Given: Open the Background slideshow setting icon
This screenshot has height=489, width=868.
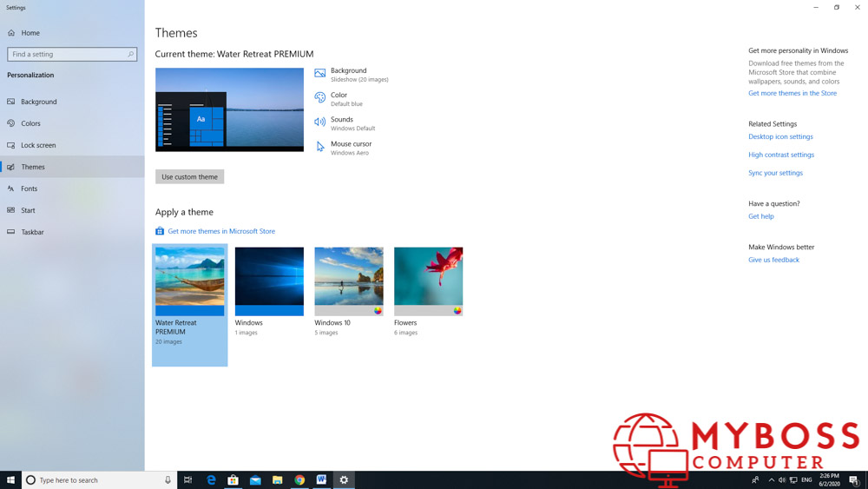Looking at the screenshot, I should (320, 73).
